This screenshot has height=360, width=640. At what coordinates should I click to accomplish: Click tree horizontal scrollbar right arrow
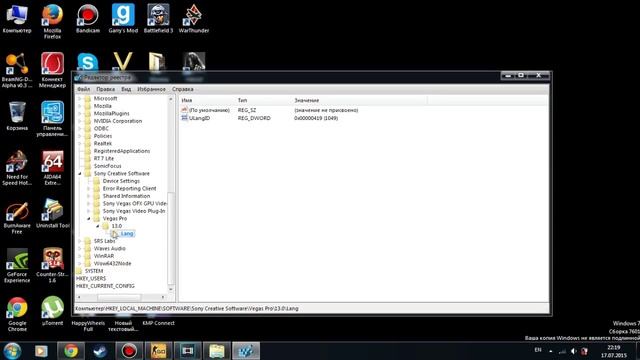[163, 297]
